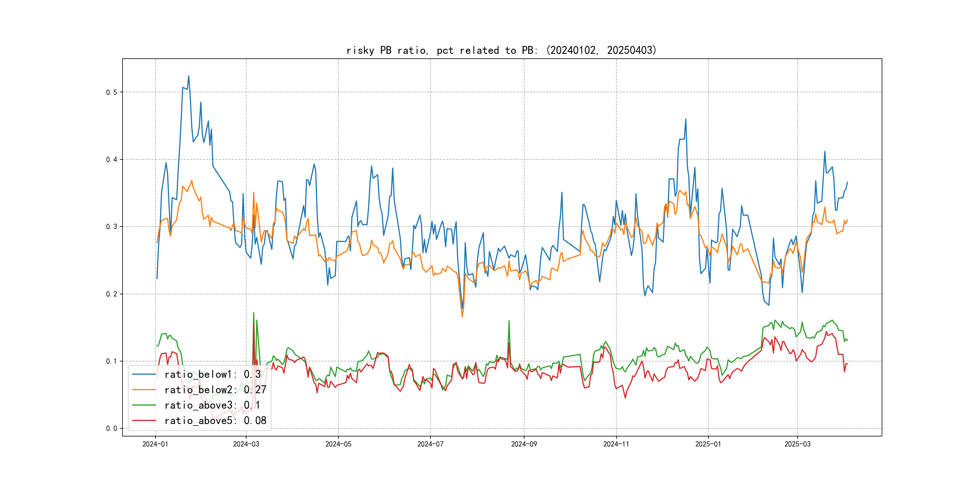980x490 pixels.
Task: Click the 2024-11 x-axis tick label
Action: point(616,444)
